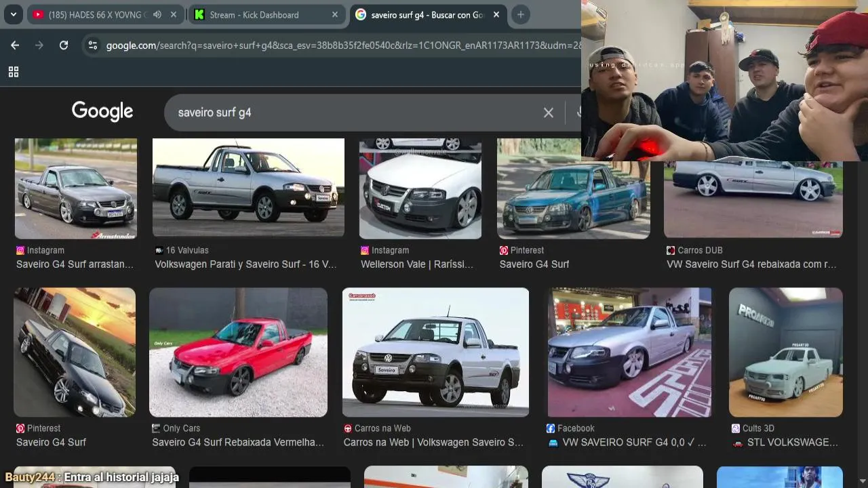Click the Carros DUB source favicon
The height and width of the screenshot is (488, 868).
pos(671,250)
